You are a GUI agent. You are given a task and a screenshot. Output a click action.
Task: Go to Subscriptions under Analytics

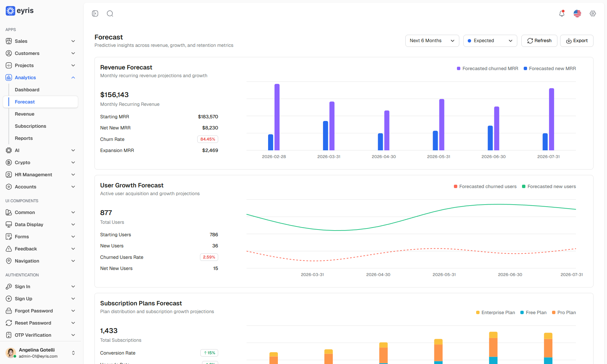[30, 126]
